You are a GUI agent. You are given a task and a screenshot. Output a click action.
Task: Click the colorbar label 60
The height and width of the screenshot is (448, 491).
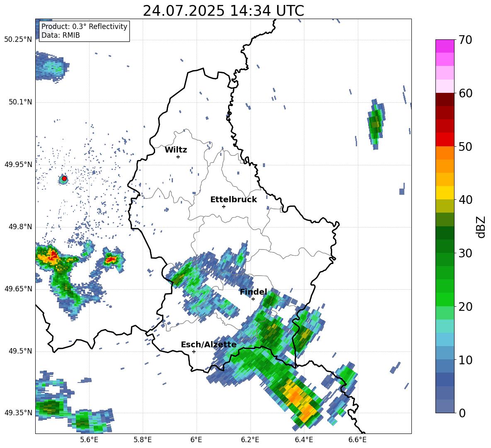click(x=465, y=93)
